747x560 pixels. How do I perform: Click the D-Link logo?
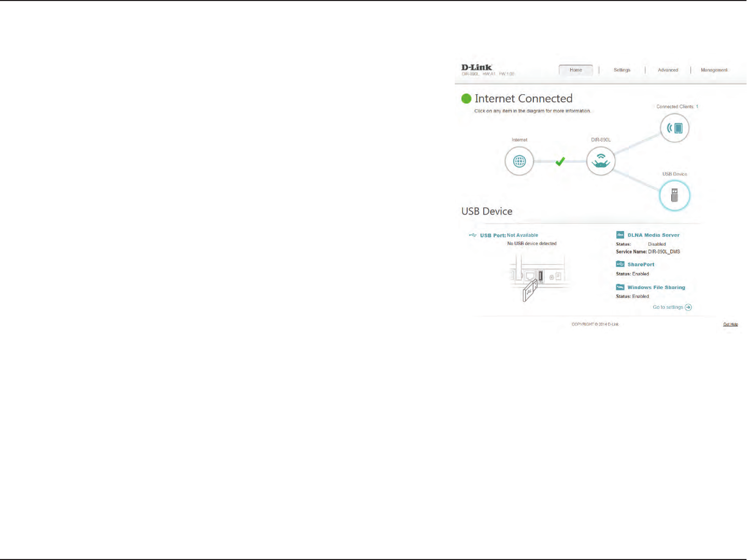pos(476,67)
